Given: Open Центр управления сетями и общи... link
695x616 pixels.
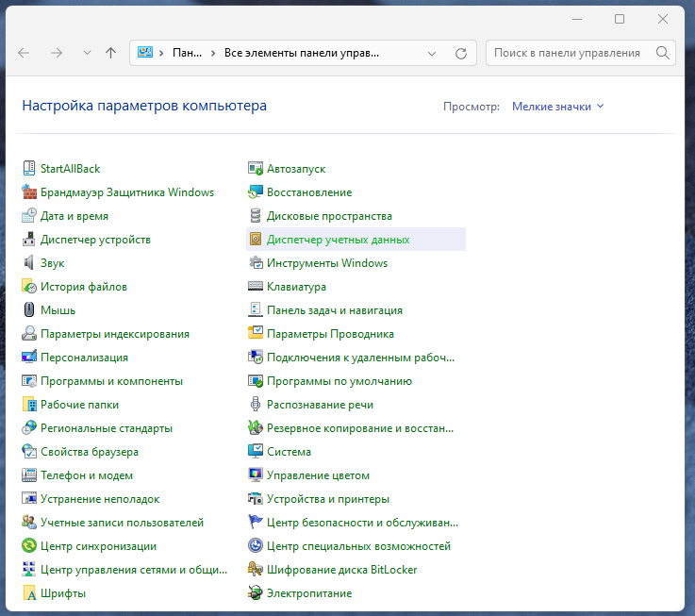Looking at the screenshot, I should click(x=133, y=570).
